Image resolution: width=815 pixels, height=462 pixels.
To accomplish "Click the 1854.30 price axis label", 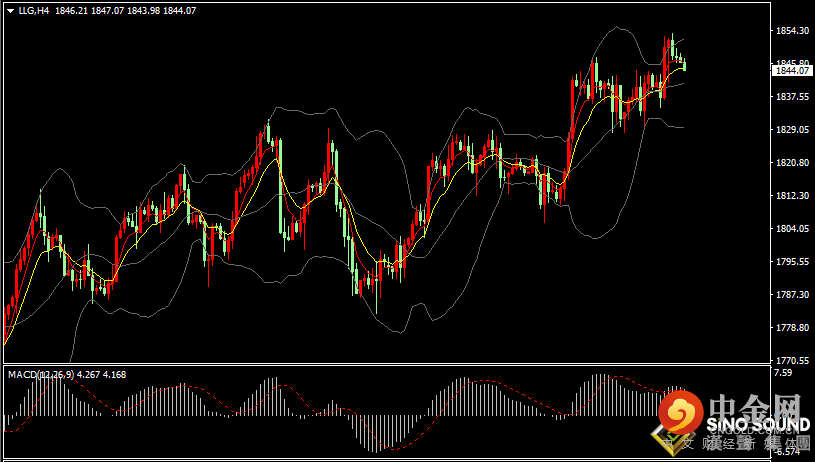I will click(792, 31).
